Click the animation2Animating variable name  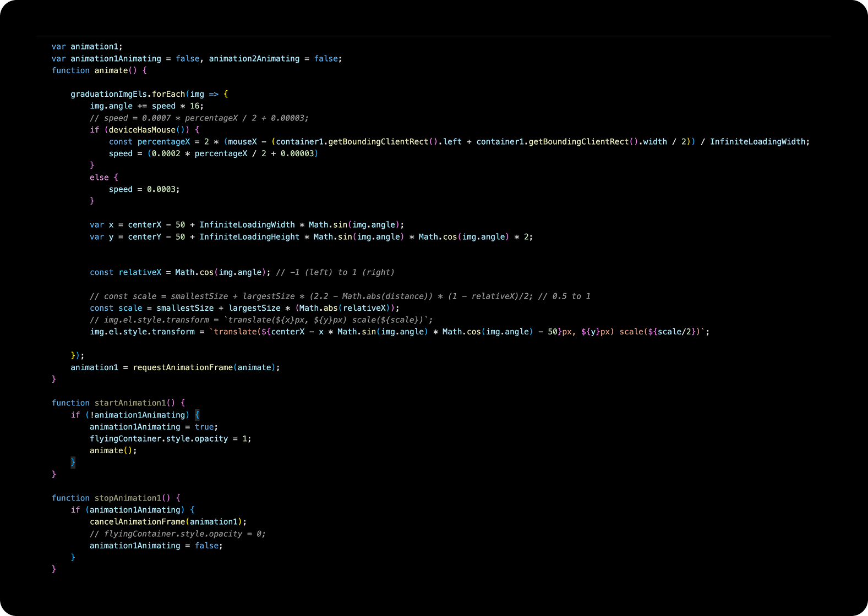[x=254, y=59]
